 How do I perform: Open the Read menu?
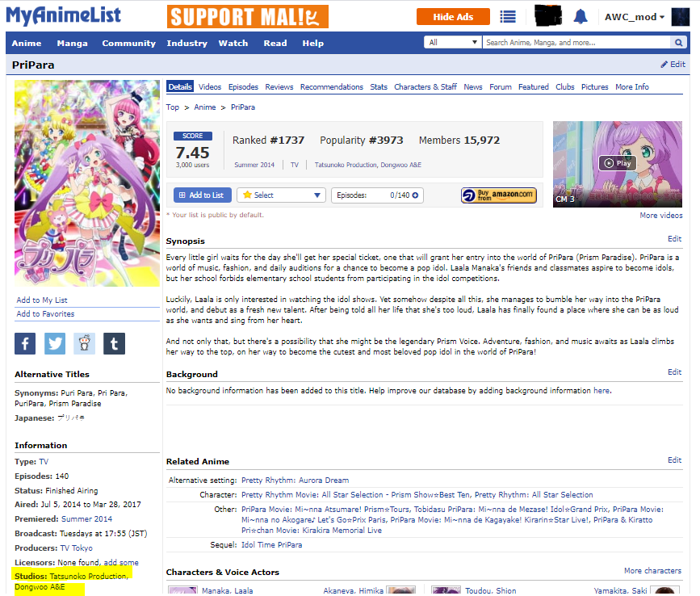click(x=275, y=44)
